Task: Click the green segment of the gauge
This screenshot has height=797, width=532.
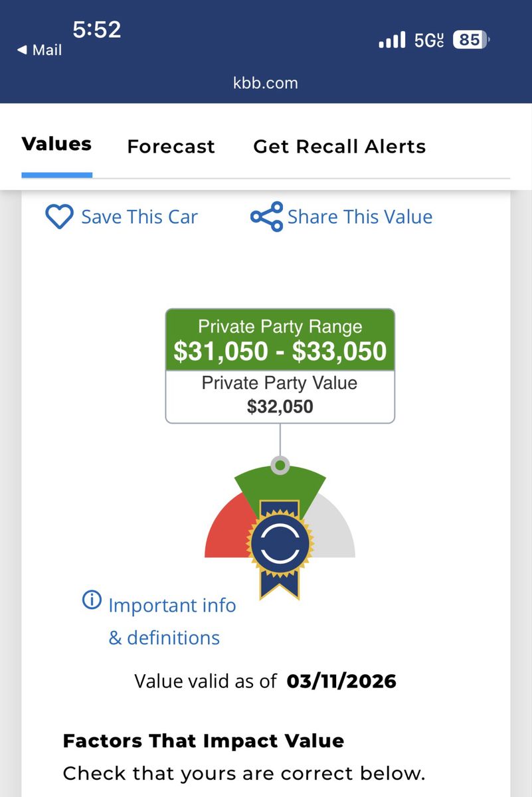Action: click(280, 485)
